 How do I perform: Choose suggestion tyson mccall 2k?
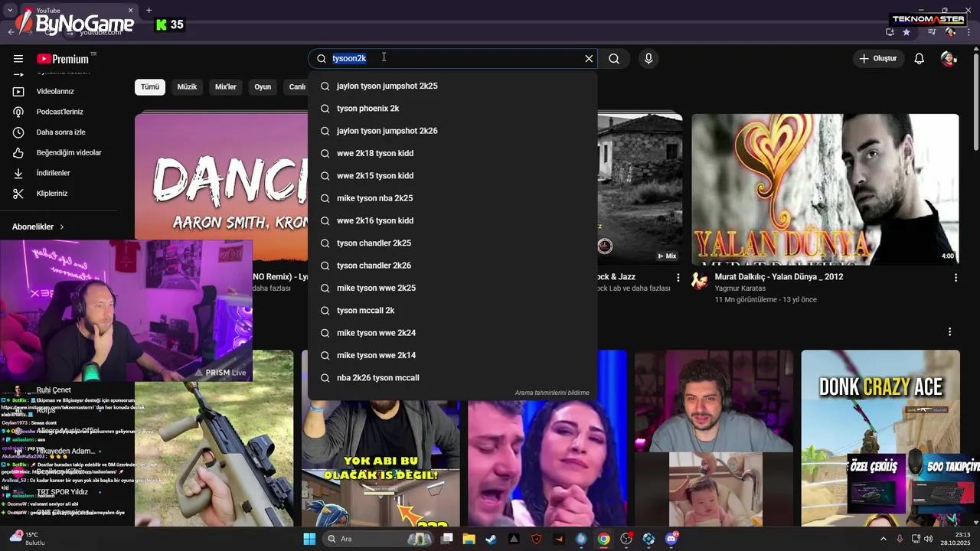pos(452,311)
